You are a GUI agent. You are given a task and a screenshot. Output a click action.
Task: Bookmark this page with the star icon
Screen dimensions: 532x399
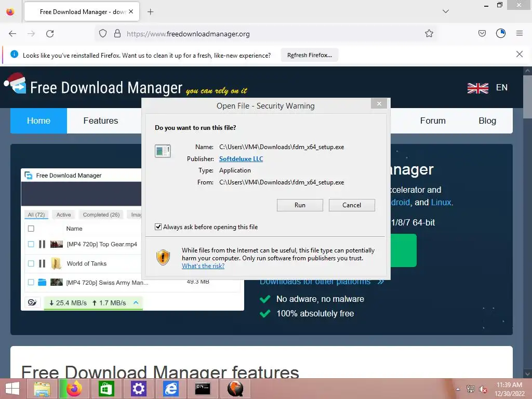coord(429,34)
